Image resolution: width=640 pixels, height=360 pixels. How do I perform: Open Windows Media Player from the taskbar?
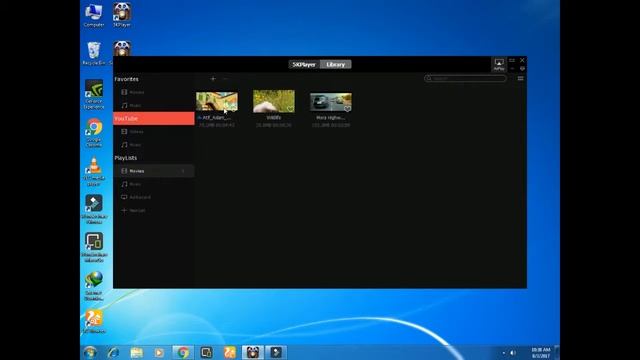click(159, 352)
